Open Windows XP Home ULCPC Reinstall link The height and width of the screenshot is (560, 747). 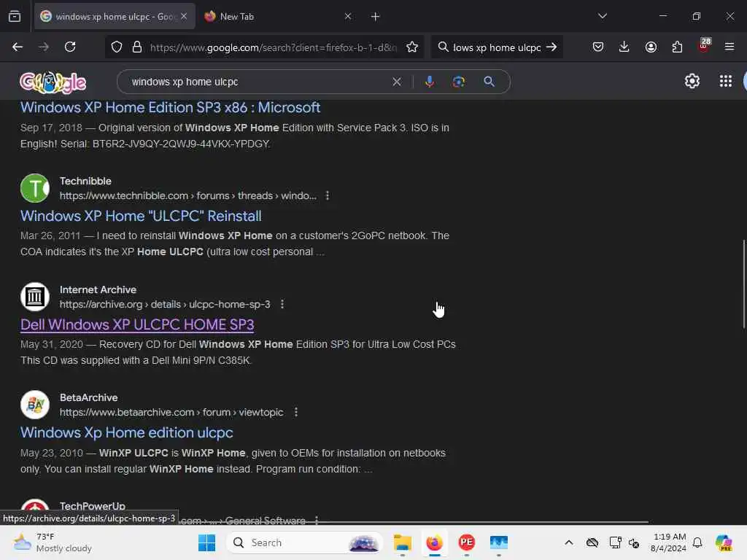pos(141,216)
